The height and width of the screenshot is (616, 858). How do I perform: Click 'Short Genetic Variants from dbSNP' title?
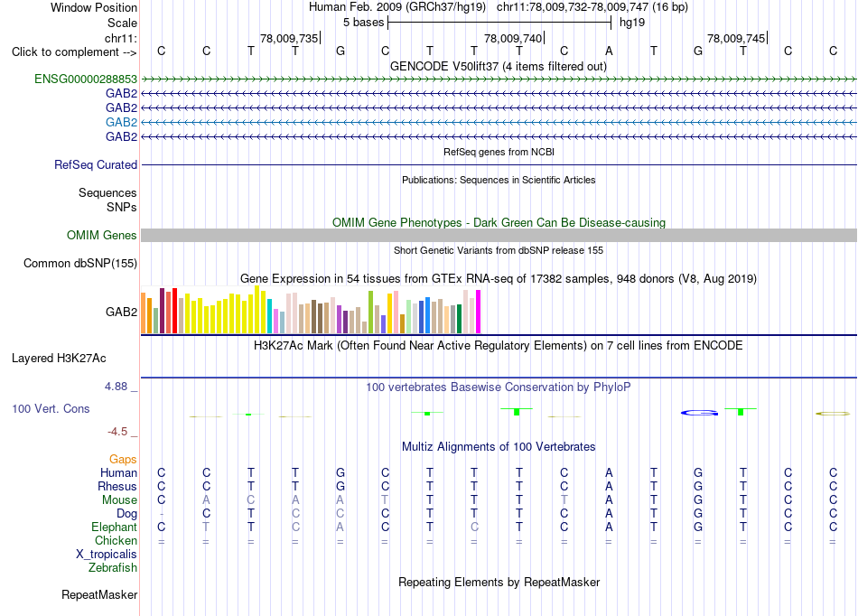point(499,250)
